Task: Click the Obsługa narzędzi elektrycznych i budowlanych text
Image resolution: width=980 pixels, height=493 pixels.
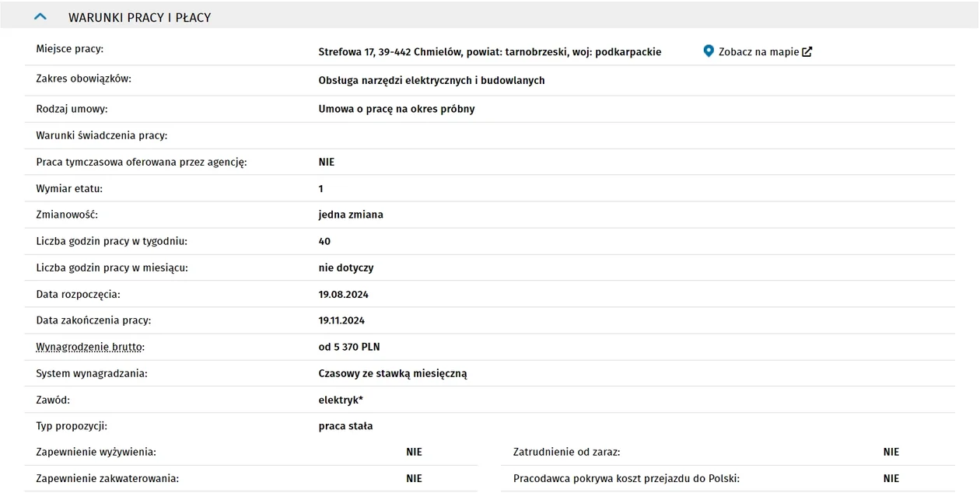Action: [432, 80]
